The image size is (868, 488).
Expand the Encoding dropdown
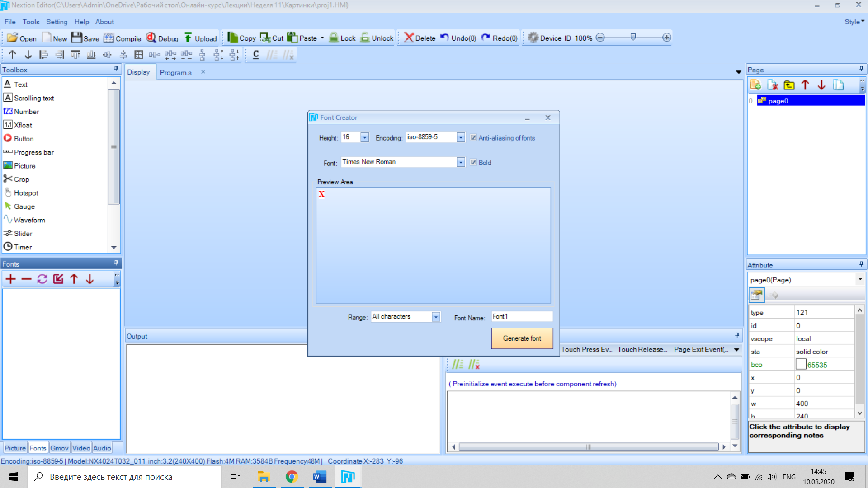coord(460,137)
